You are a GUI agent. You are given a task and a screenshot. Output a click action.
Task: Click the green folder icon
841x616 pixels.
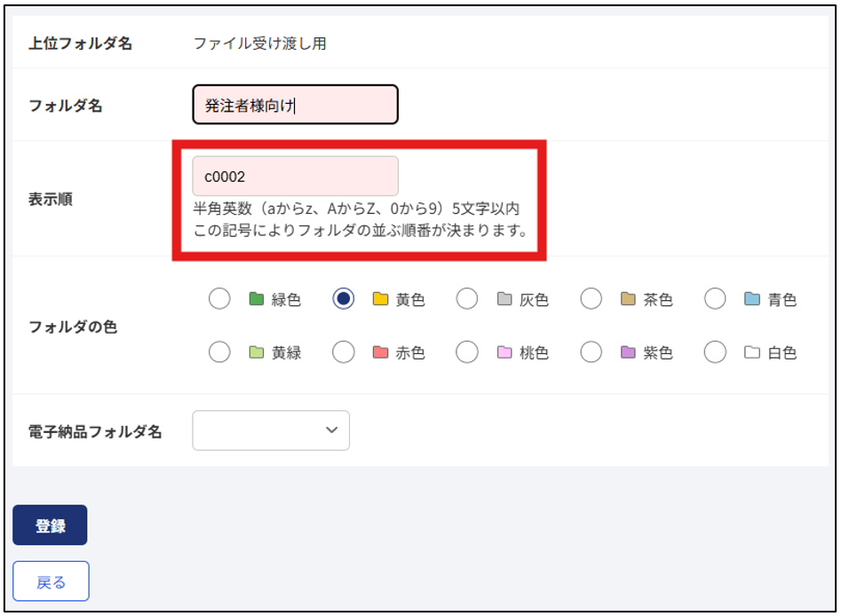[257, 298]
